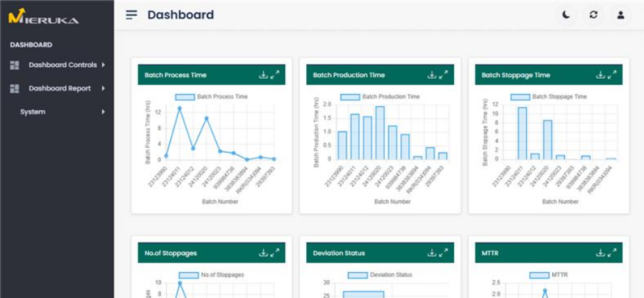Image resolution: width=644 pixels, height=298 pixels.
Task: Click the Mieruka logo
Action: 43,16
